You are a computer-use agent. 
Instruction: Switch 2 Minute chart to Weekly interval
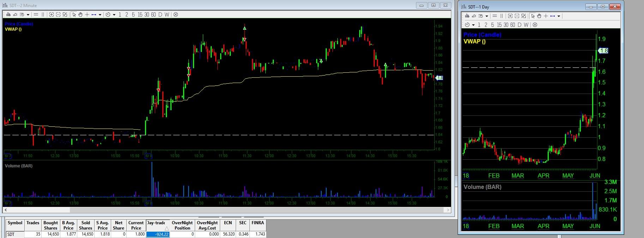167,14
